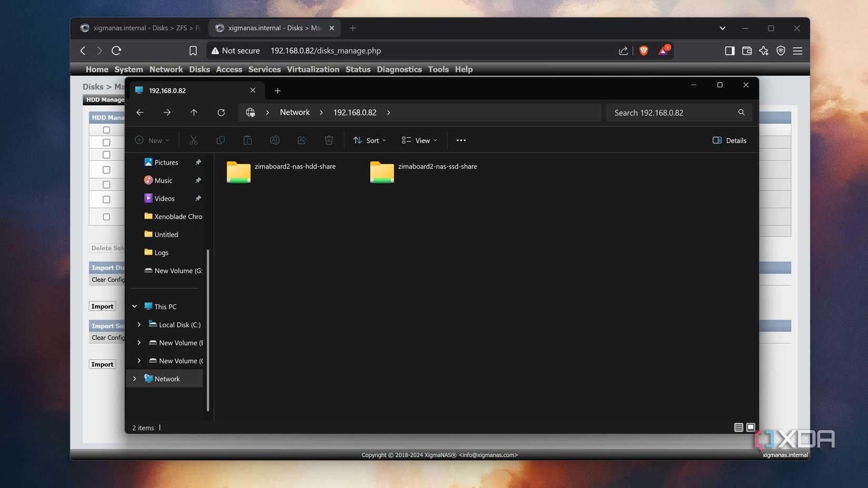Click the Share icon in Explorer toolbar

pyautogui.click(x=301, y=140)
